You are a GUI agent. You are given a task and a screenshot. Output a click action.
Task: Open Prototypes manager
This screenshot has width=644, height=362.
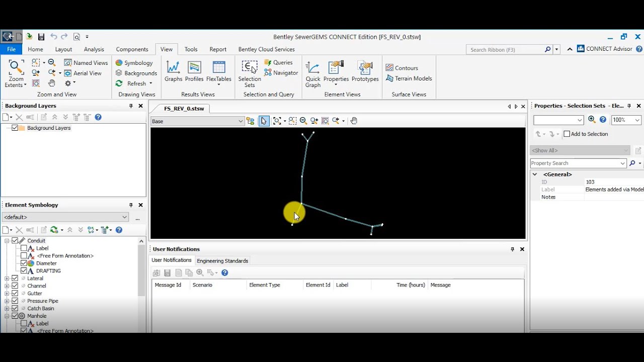(365, 71)
